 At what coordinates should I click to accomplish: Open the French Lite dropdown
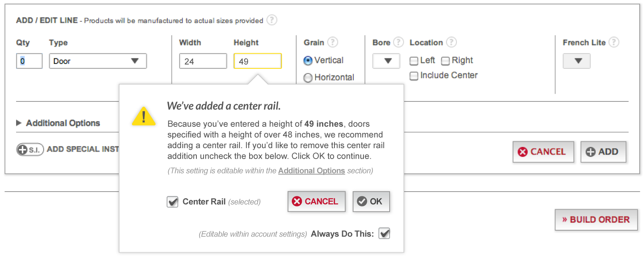tap(576, 61)
